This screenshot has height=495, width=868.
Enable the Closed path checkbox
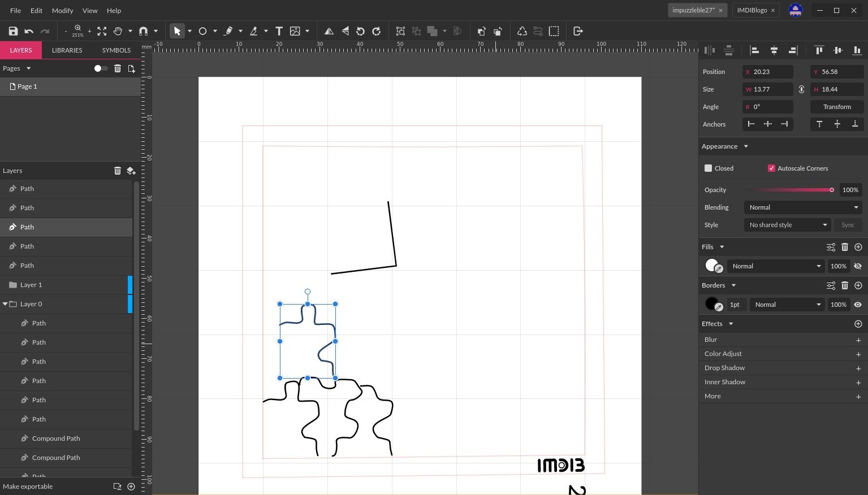[x=708, y=168]
